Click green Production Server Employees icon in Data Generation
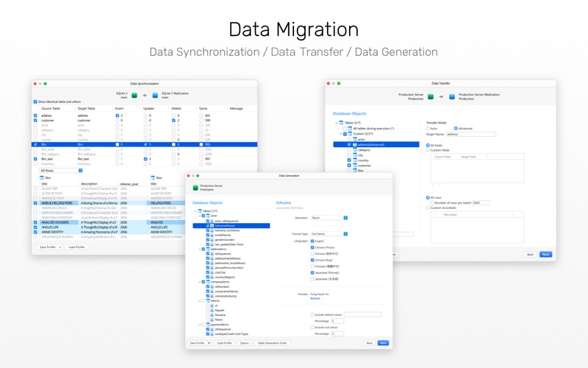Viewport: 588px width, 368px height. (196, 188)
